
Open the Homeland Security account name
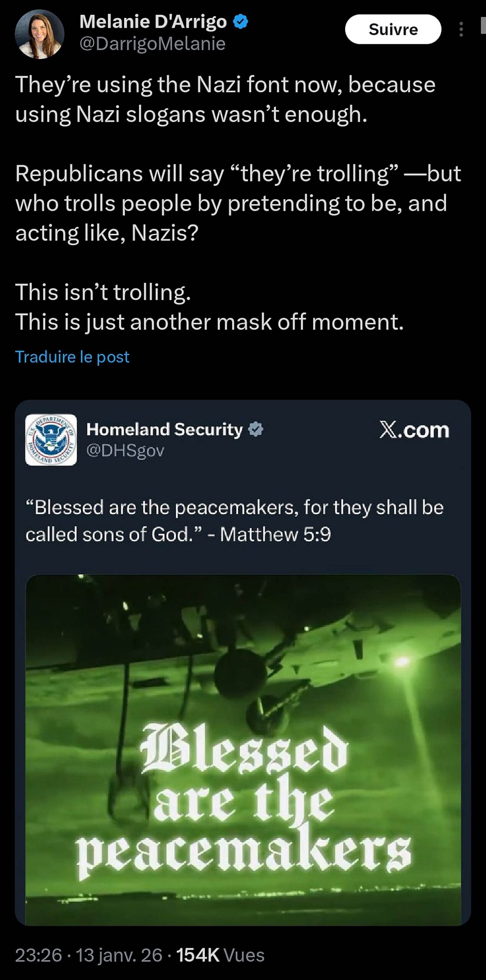[165, 430]
